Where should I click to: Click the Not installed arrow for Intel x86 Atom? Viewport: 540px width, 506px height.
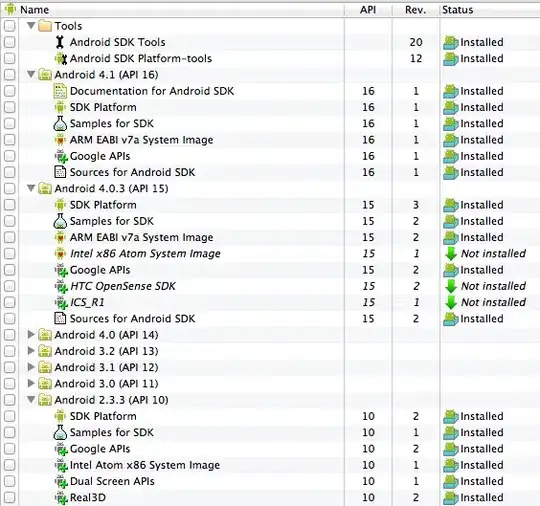450,254
